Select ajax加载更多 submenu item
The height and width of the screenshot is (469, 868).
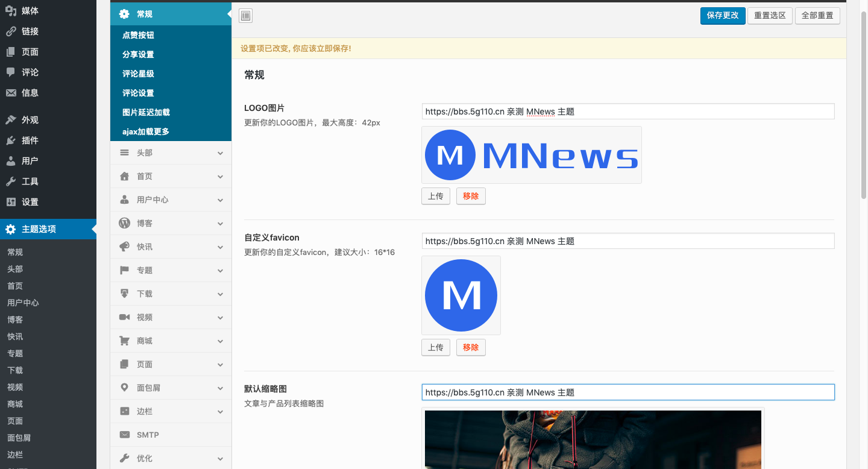(x=146, y=131)
